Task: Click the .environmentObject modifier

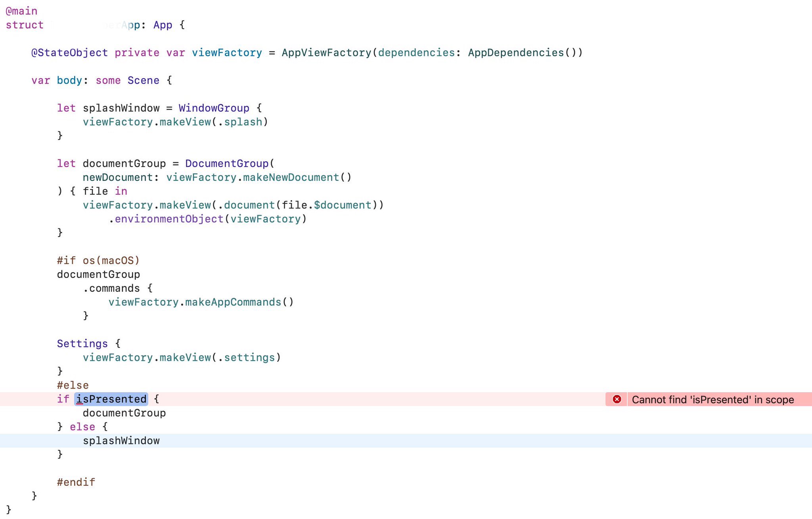Action: point(167,219)
